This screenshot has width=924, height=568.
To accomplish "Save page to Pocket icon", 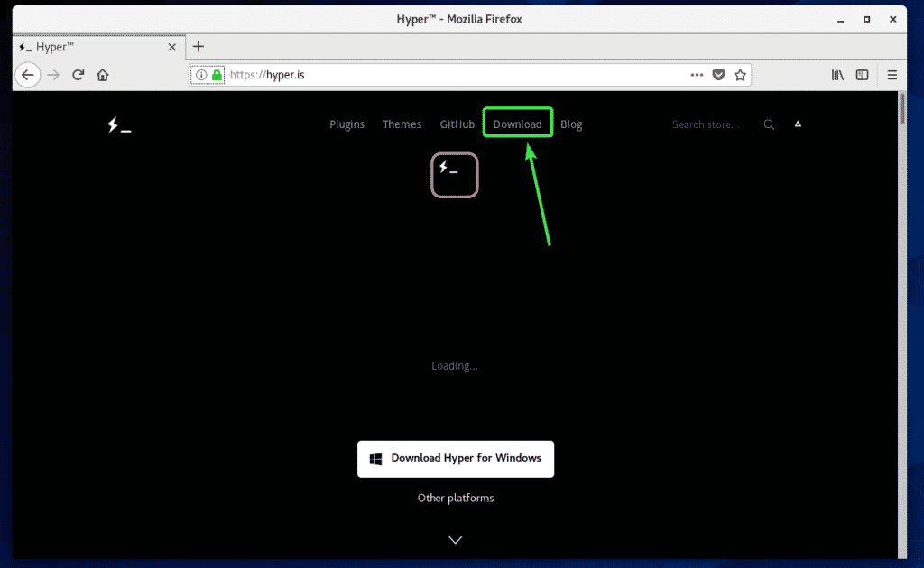I will pos(718,75).
